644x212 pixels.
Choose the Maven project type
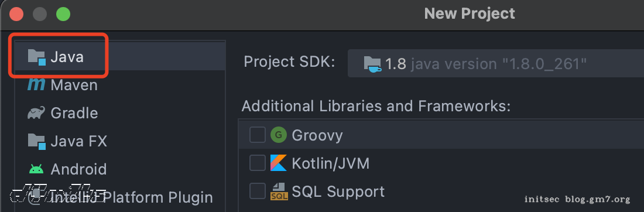(74, 85)
